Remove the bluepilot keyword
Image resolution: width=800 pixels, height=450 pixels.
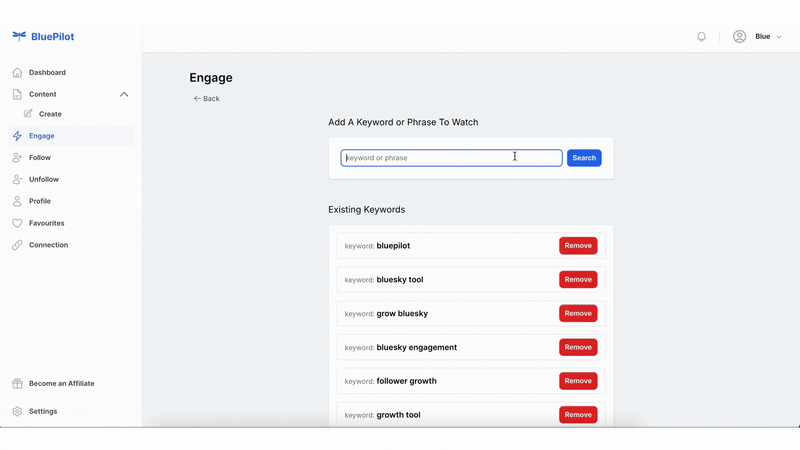pyautogui.click(x=578, y=245)
